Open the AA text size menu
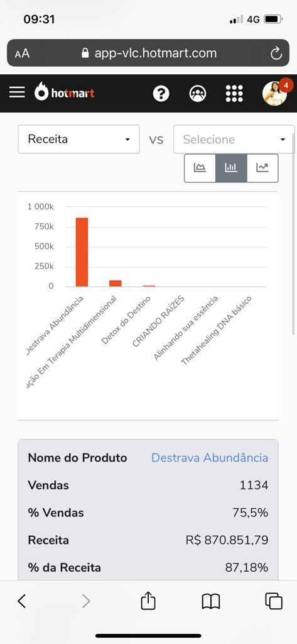The image size is (297, 644). pyautogui.click(x=22, y=54)
